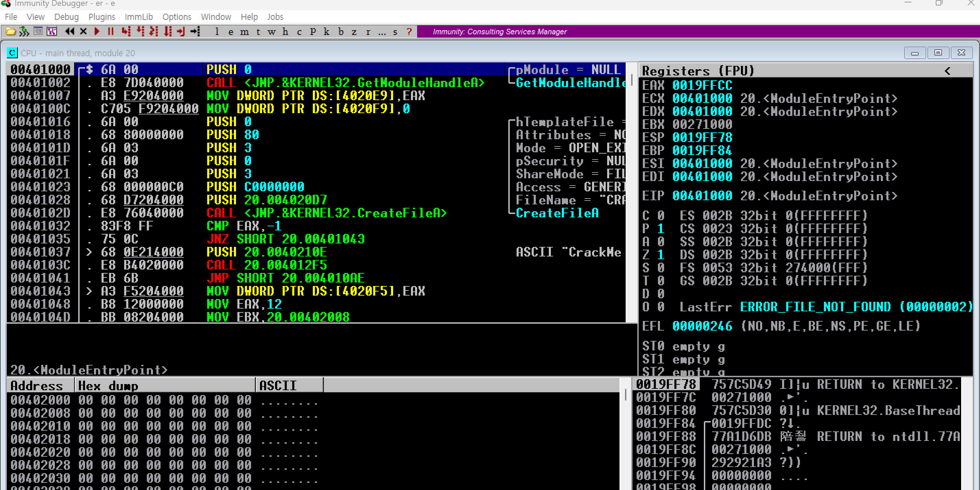
Task: Open the ImmLib menu
Action: tap(139, 17)
